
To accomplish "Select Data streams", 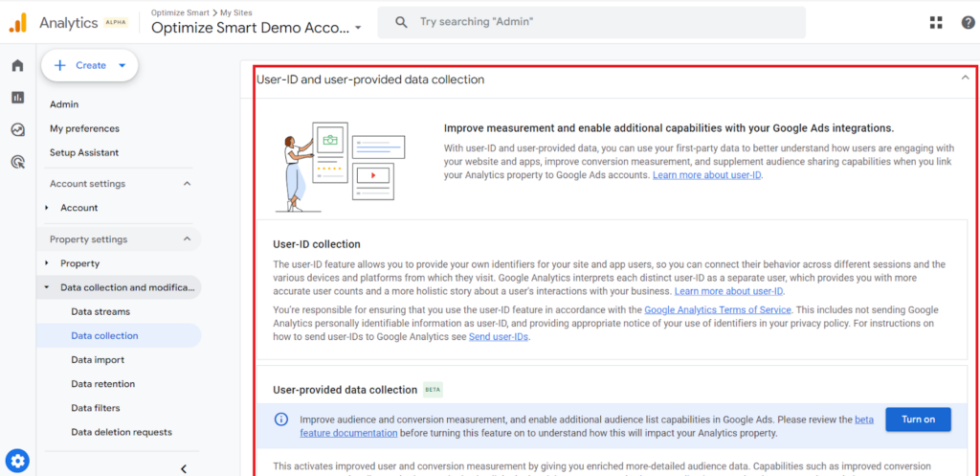I will click(100, 311).
